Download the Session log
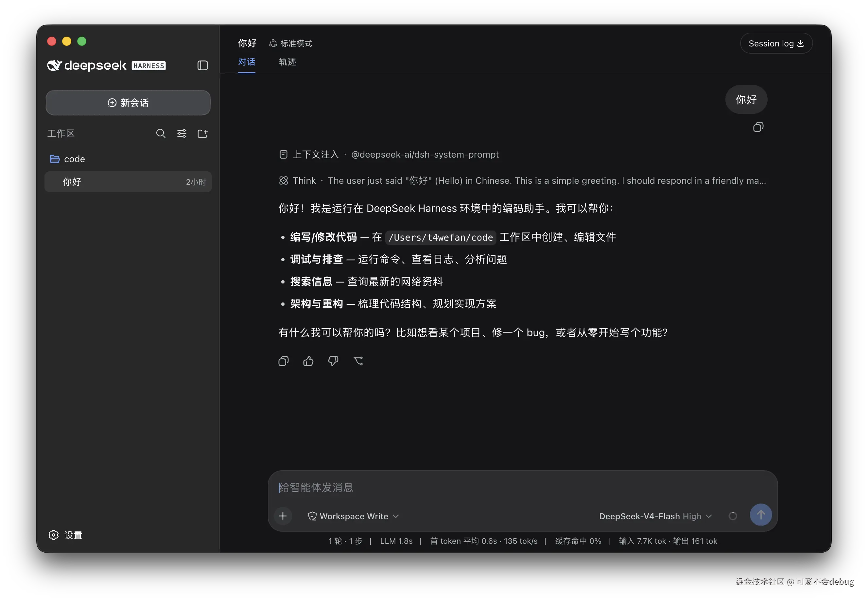This screenshot has width=868, height=601. pyautogui.click(x=776, y=43)
